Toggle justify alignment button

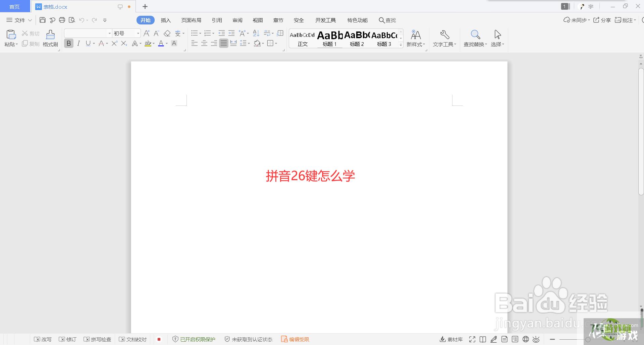tap(224, 43)
